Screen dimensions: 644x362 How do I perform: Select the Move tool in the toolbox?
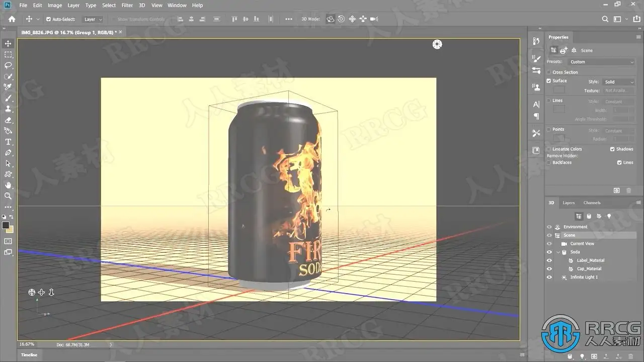8,44
